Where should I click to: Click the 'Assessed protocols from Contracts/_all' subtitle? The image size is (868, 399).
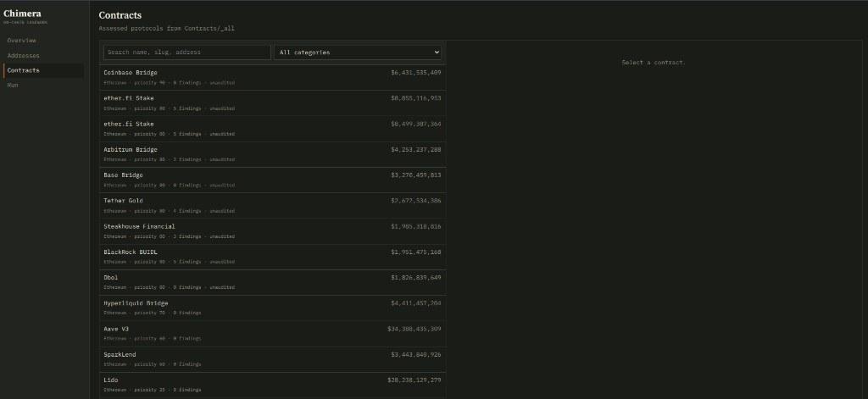(x=167, y=28)
